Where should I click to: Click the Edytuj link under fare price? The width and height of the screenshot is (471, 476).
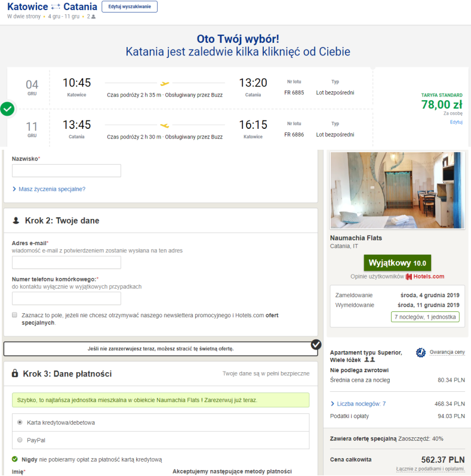pos(456,122)
